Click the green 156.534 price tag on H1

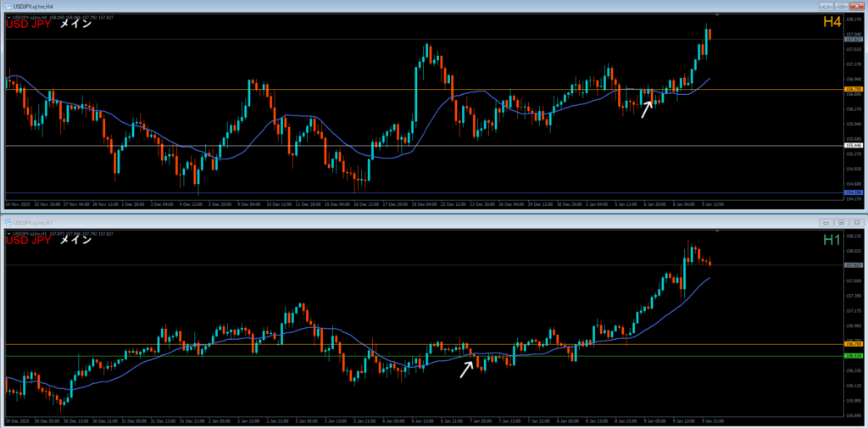click(x=852, y=356)
